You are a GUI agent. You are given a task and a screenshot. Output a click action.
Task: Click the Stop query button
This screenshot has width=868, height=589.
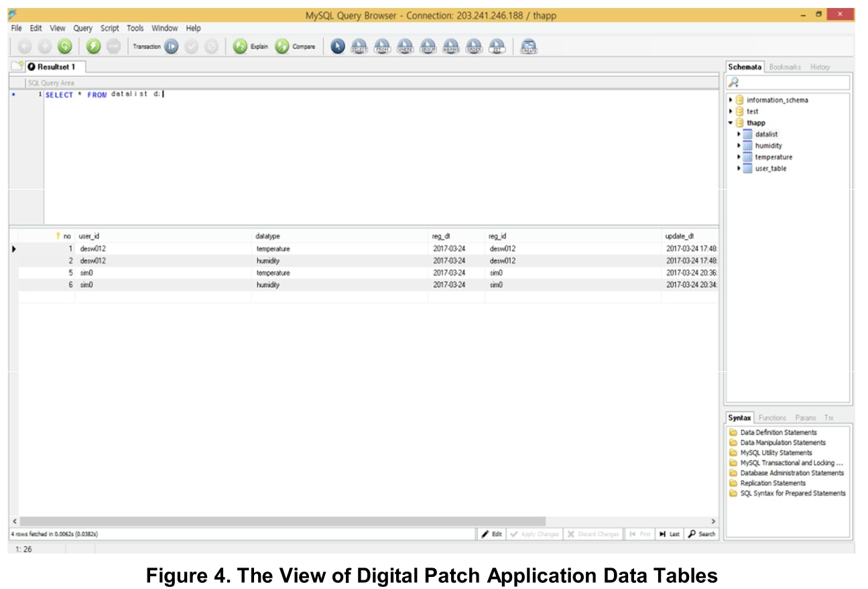[x=113, y=46]
